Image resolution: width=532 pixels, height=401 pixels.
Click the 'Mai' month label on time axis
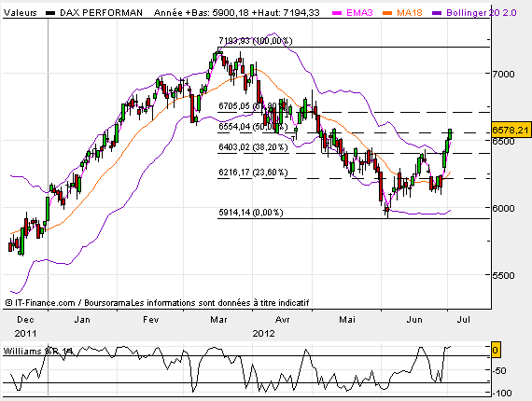[347, 320]
